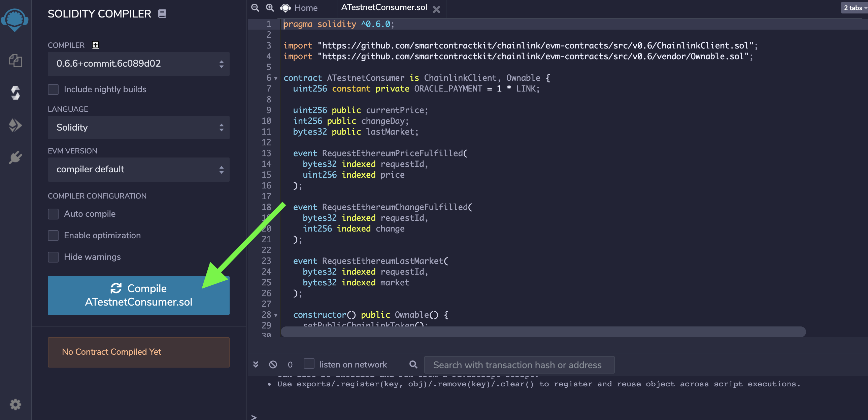Click the zoom in magnifier icon
Screen dimensions: 868x420
pos(270,8)
